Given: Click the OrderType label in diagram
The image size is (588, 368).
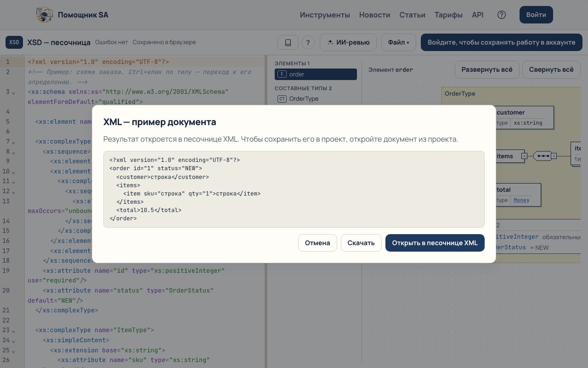Looking at the screenshot, I should 460,94.
